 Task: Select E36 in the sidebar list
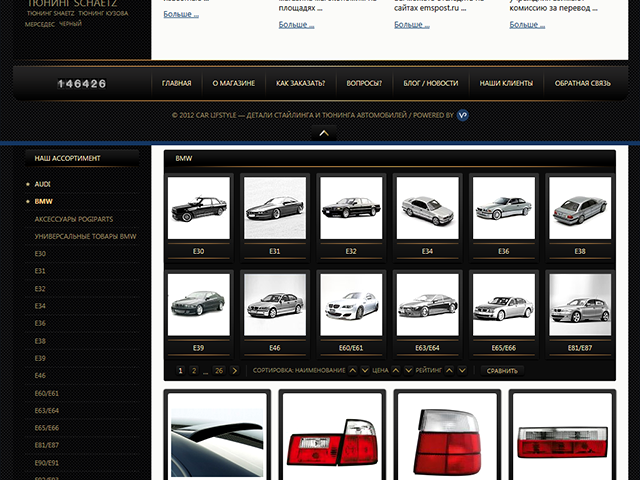pos(40,323)
